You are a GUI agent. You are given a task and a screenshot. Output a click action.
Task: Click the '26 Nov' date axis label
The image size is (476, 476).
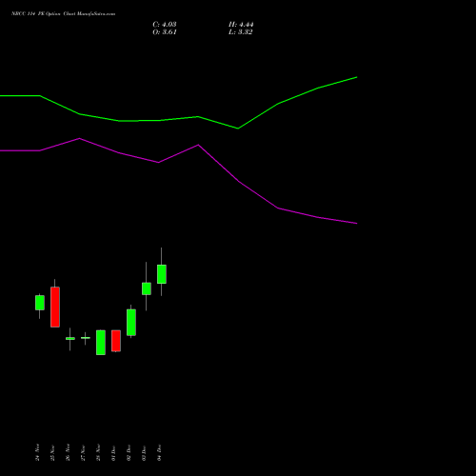[x=68, y=452]
